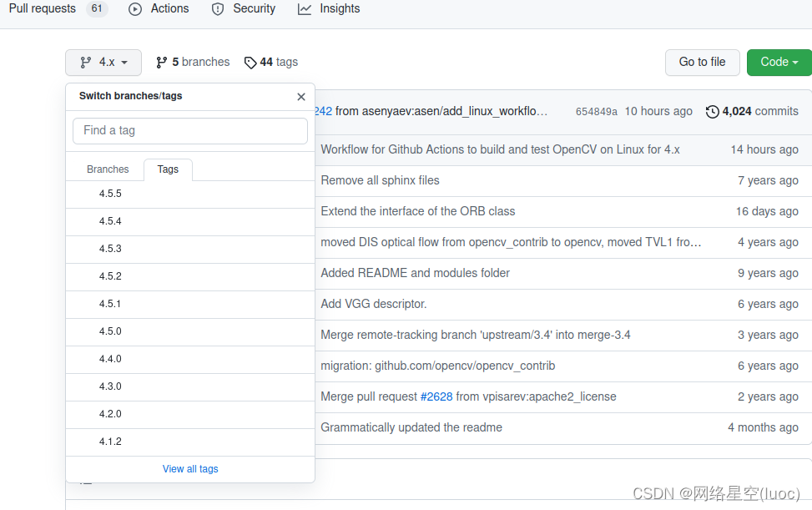Select tag 4.5.5

click(x=190, y=194)
